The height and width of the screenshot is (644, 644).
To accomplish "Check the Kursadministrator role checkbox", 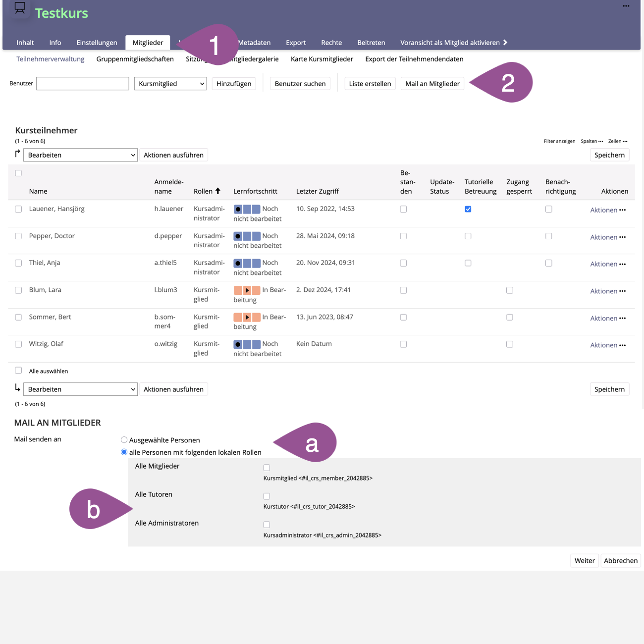I will pyautogui.click(x=267, y=525).
